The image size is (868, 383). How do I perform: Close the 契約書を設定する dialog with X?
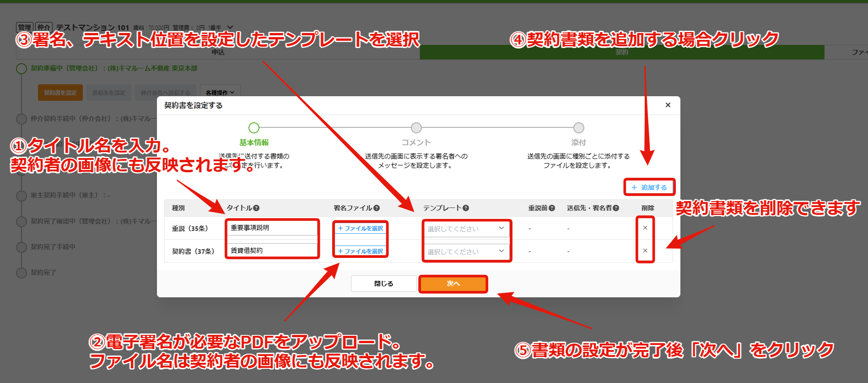(x=668, y=105)
